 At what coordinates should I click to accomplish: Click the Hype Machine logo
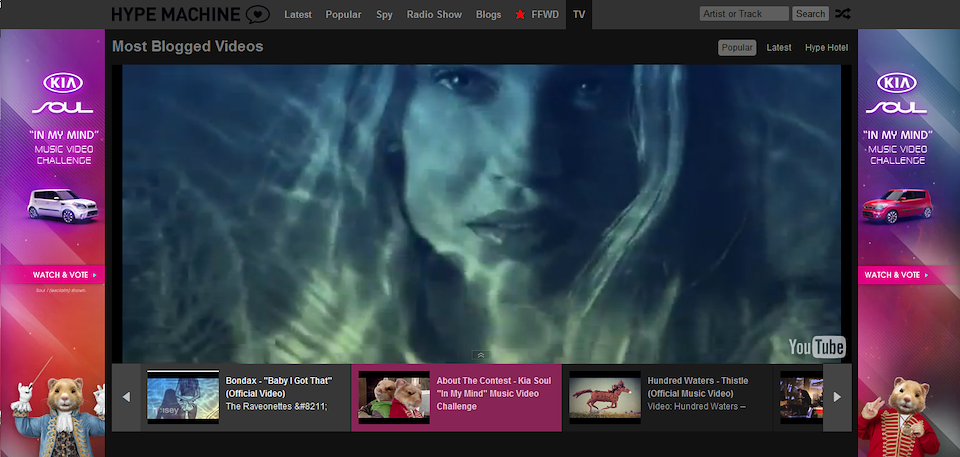190,14
